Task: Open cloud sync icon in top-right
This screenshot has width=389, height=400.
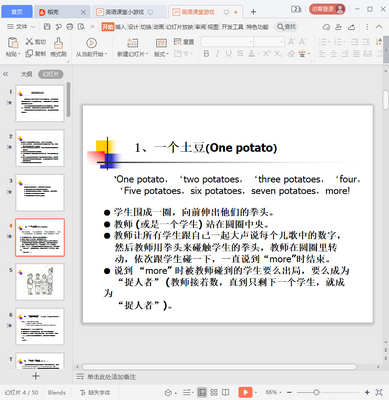Action: [327, 27]
